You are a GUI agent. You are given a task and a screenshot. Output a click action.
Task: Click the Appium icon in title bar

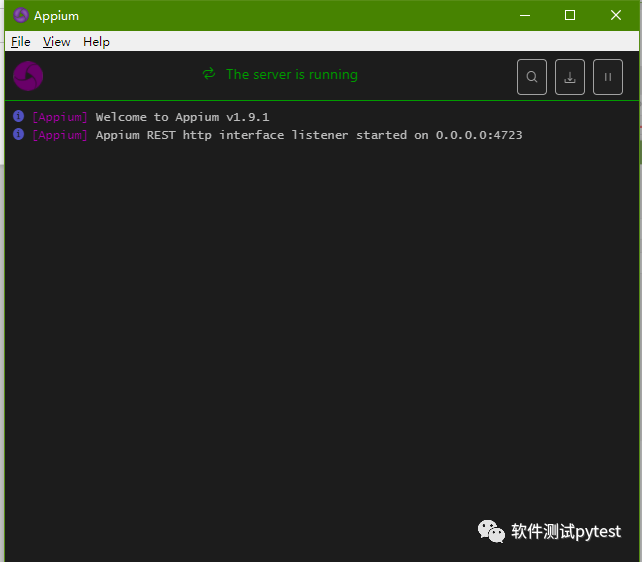[21, 16]
